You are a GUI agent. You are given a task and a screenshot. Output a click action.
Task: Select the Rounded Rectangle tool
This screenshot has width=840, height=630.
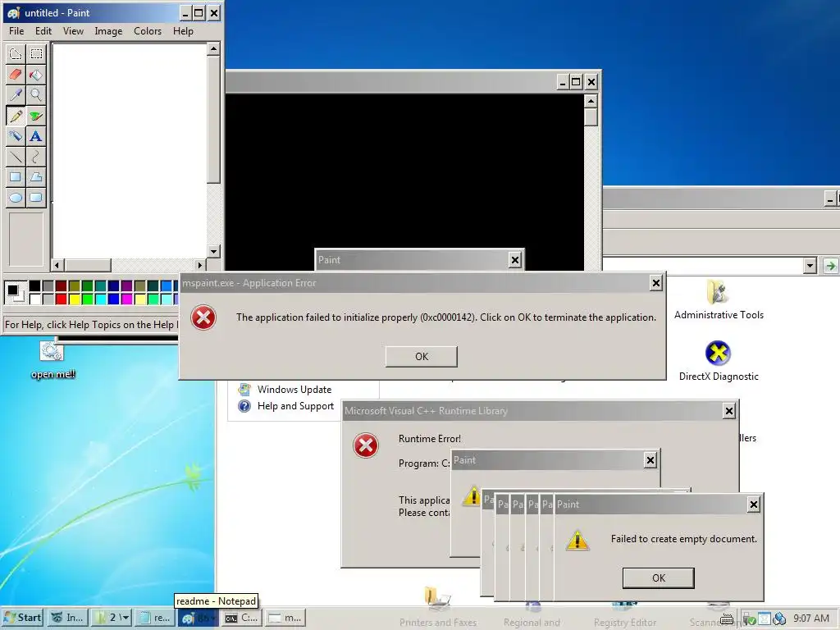[x=36, y=197]
